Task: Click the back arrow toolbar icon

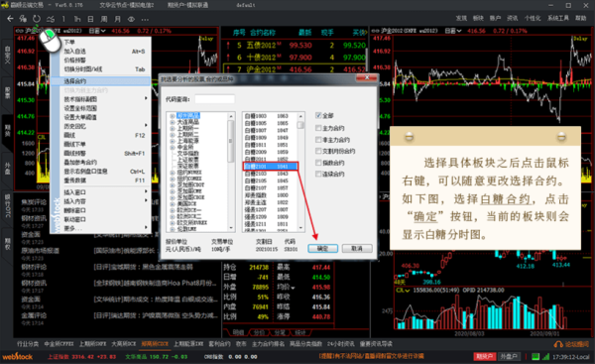Action: point(10,19)
